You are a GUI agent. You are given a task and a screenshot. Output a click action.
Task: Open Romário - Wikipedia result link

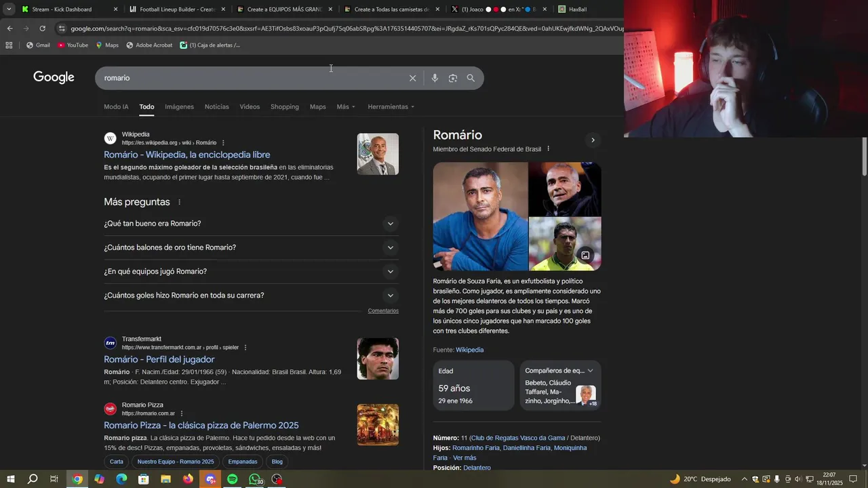click(x=187, y=155)
